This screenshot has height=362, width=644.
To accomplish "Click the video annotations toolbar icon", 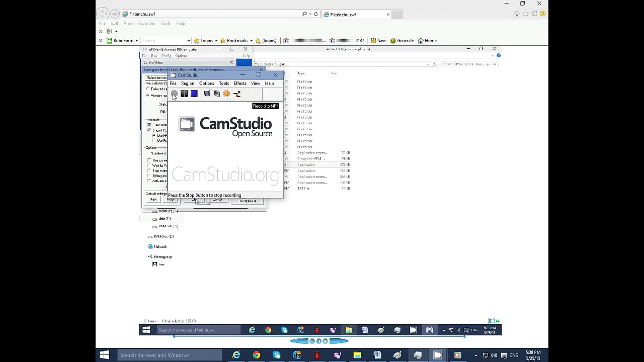I will coord(217,94).
